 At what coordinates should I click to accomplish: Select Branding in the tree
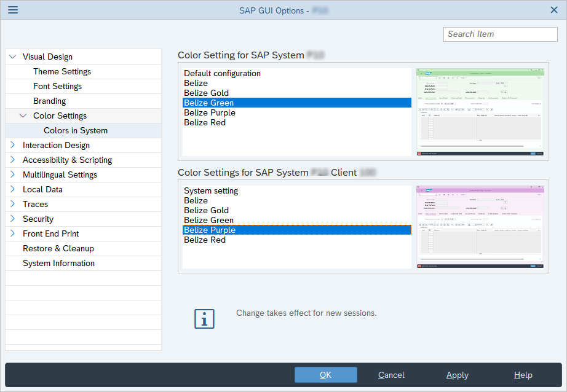pyautogui.click(x=50, y=101)
